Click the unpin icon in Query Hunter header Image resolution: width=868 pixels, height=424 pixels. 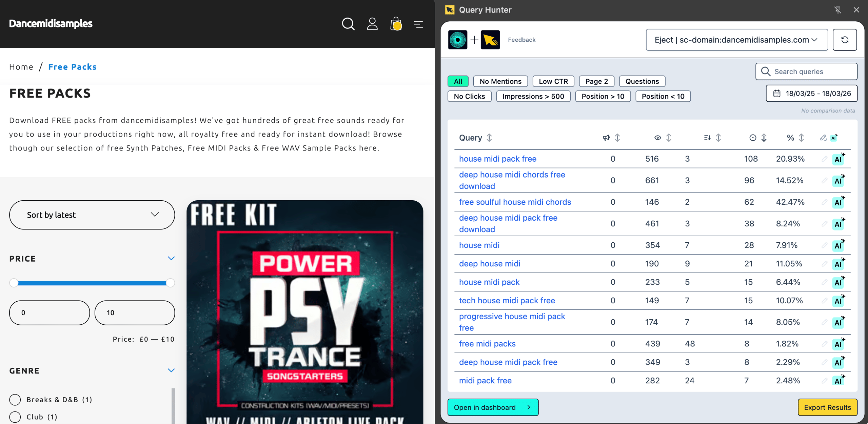pyautogui.click(x=838, y=10)
